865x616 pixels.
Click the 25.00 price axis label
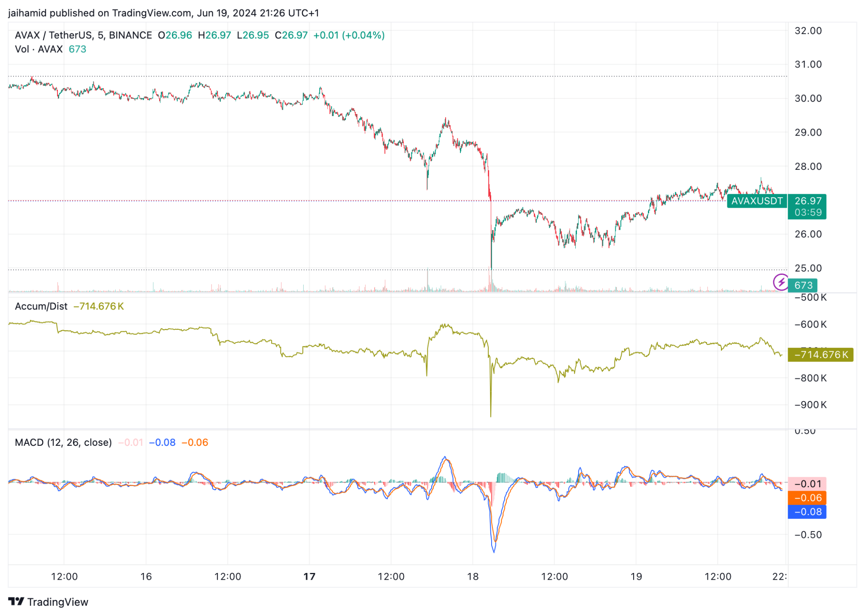click(808, 268)
